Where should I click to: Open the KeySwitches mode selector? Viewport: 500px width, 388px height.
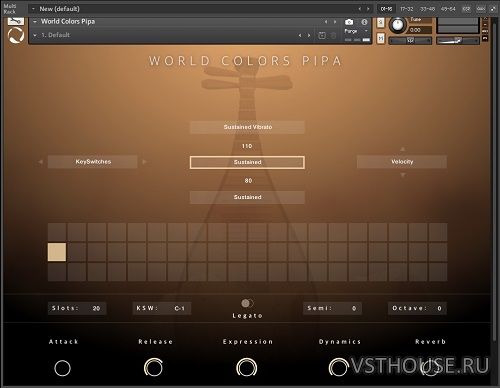93,162
